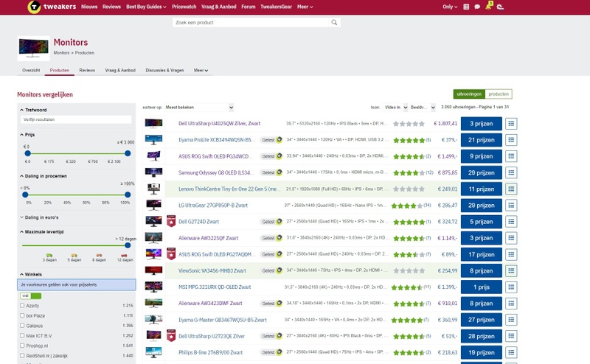Click the Prijs maximum slider handle

(128, 153)
